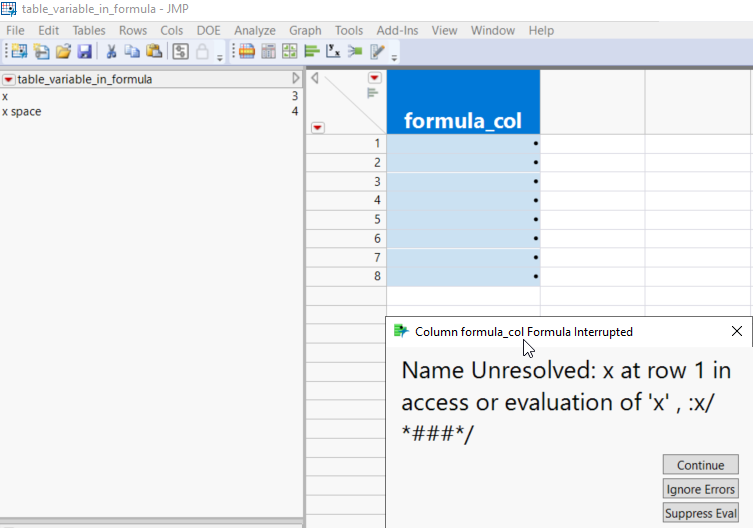Click the Cut scissors icon
Image resolution: width=753 pixels, height=528 pixels.
tap(111, 52)
